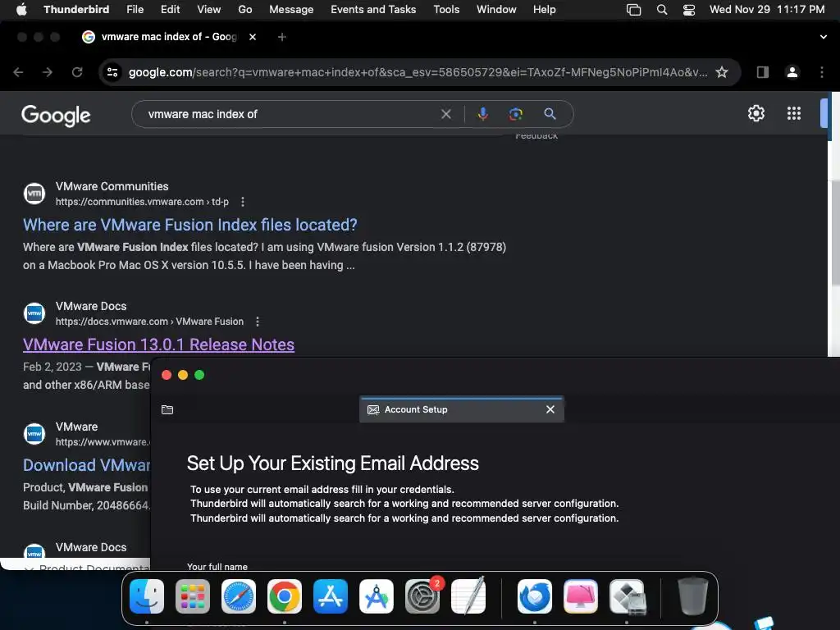Open the Thunderbird folder pane icon

[x=167, y=410]
